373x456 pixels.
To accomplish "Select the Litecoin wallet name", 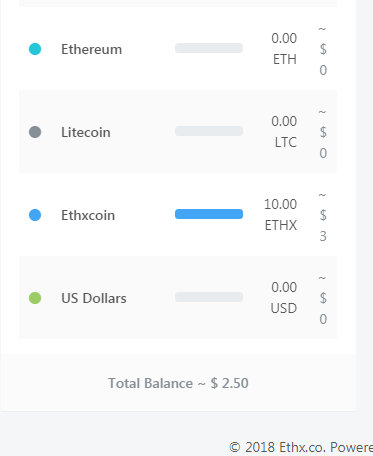I will (x=86, y=132).
